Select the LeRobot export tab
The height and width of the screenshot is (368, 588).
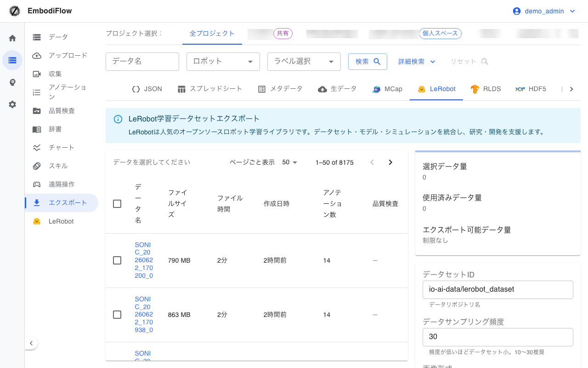(x=436, y=89)
